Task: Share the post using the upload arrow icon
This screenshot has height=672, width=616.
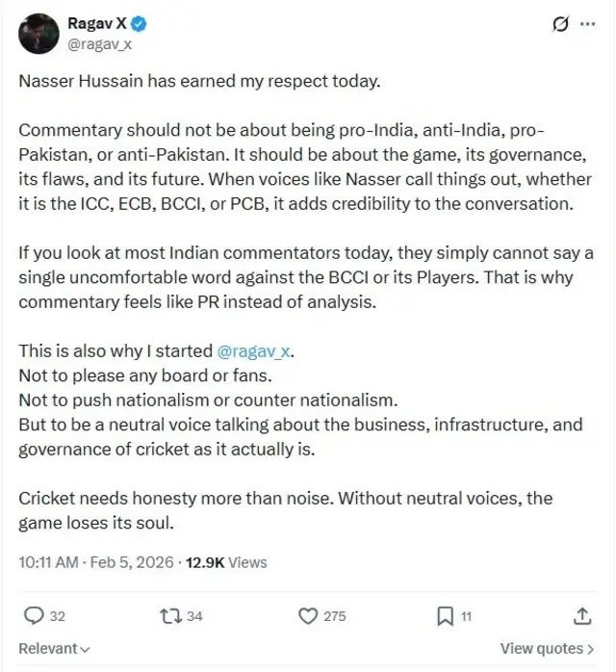Action: click(x=582, y=615)
